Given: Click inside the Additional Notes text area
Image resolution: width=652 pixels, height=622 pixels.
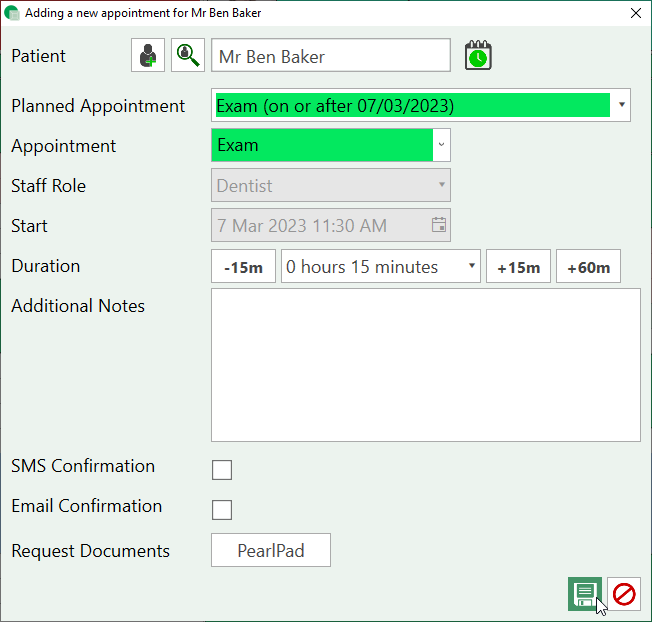Looking at the screenshot, I should click(x=425, y=365).
